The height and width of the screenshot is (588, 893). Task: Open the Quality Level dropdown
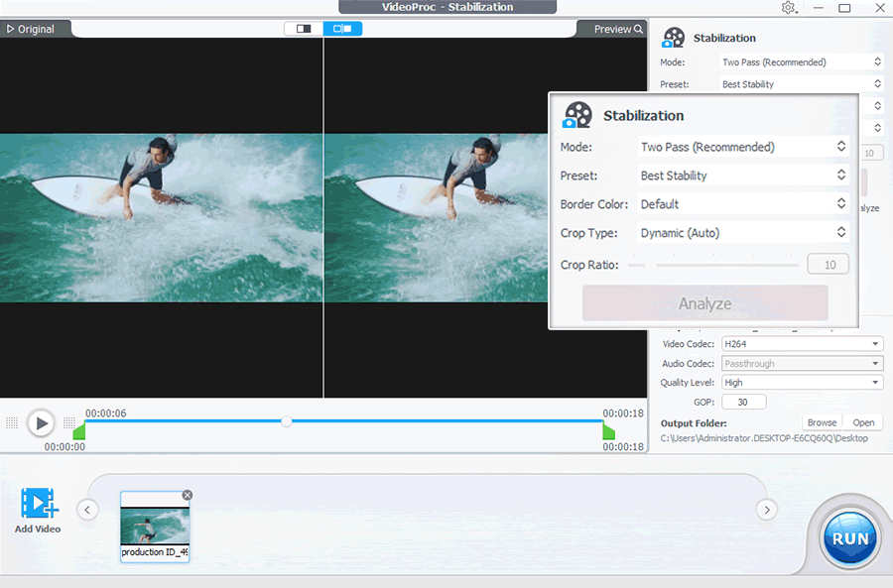pyautogui.click(x=802, y=383)
